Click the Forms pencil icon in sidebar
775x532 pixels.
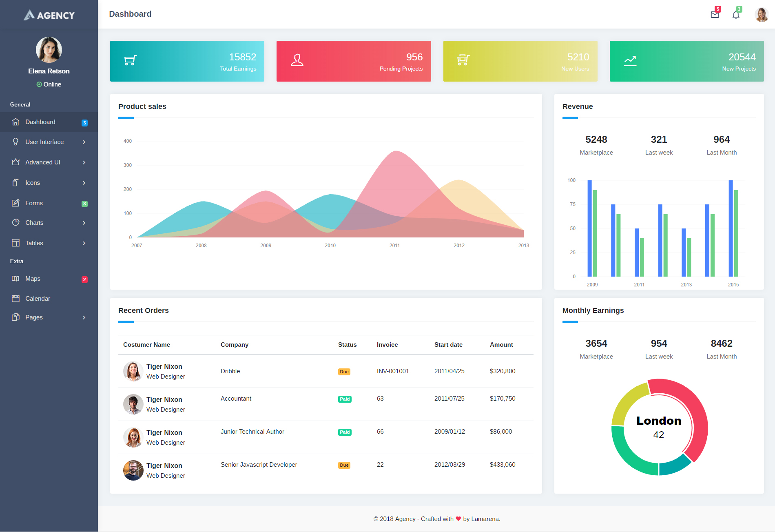pyautogui.click(x=15, y=203)
